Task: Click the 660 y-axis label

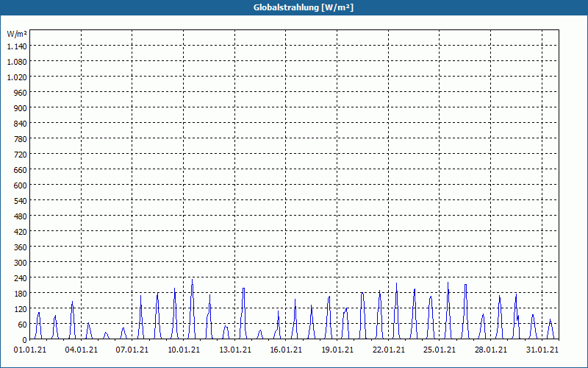Action: click(21, 170)
